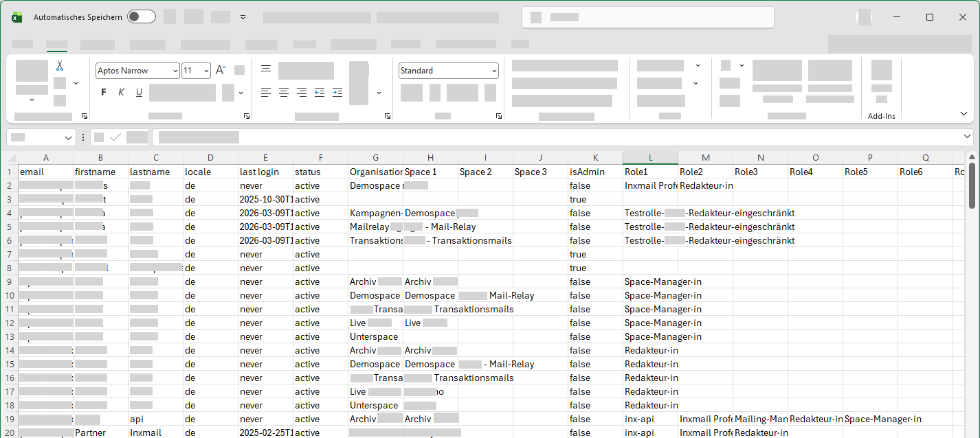Expand the Standard number format dropdown
Screen dimensions: 980x438
pos(494,71)
